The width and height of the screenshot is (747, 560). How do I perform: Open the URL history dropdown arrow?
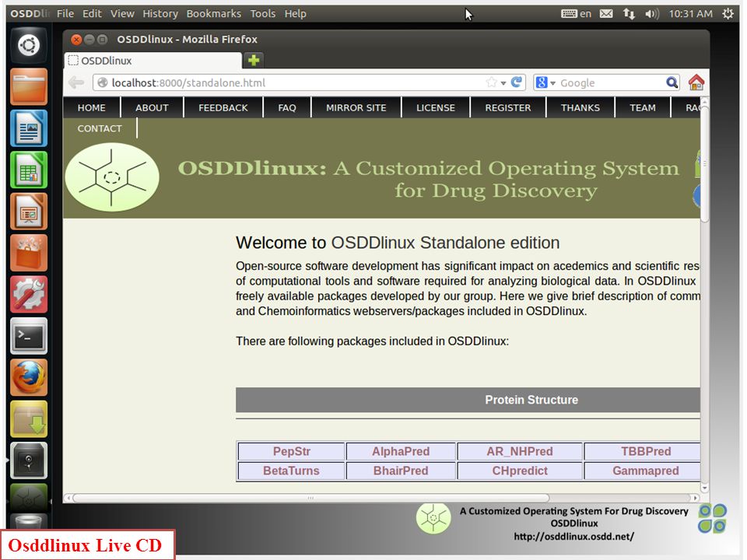pyautogui.click(x=503, y=83)
